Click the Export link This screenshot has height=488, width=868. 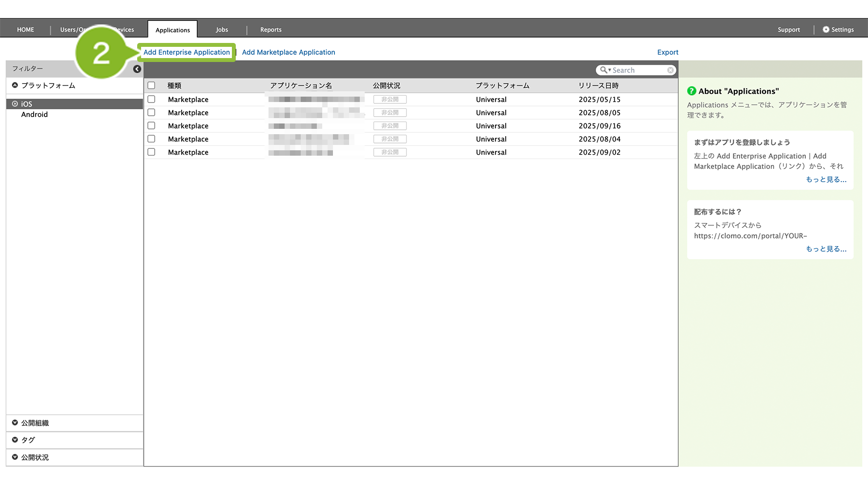click(667, 52)
